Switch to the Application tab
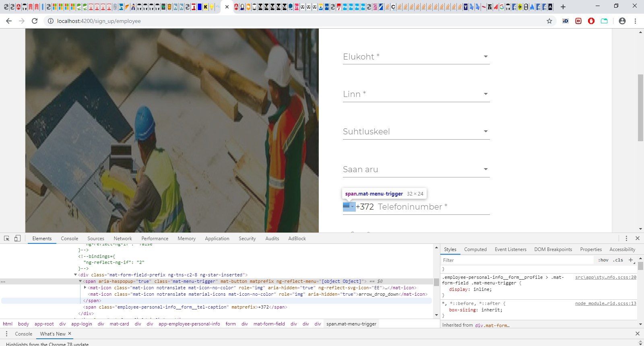 [217, 239]
